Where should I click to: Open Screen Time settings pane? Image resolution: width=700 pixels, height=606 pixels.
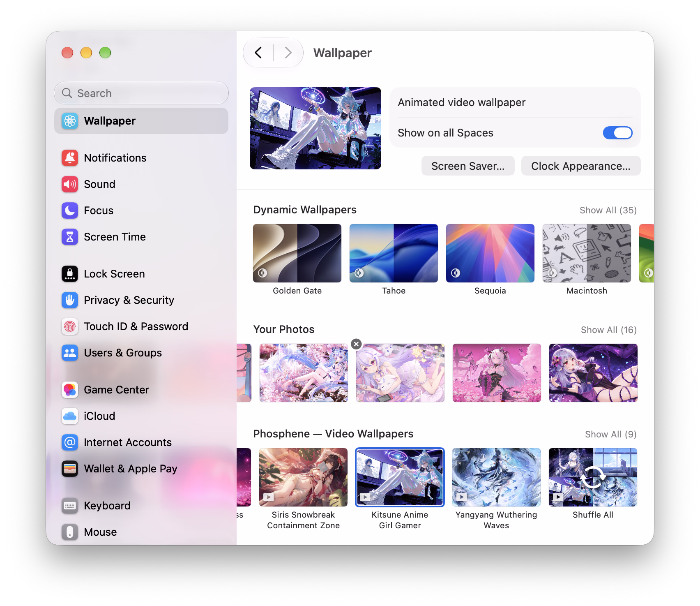[141, 237]
